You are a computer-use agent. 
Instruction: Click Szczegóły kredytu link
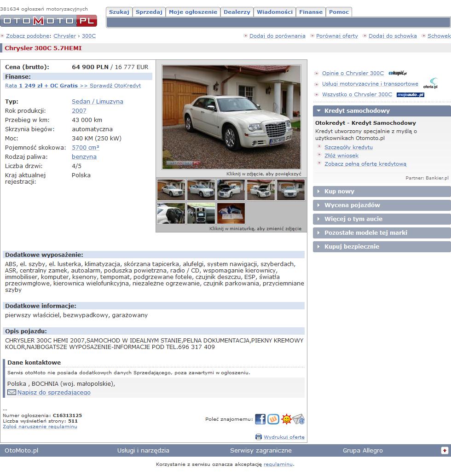(348, 147)
